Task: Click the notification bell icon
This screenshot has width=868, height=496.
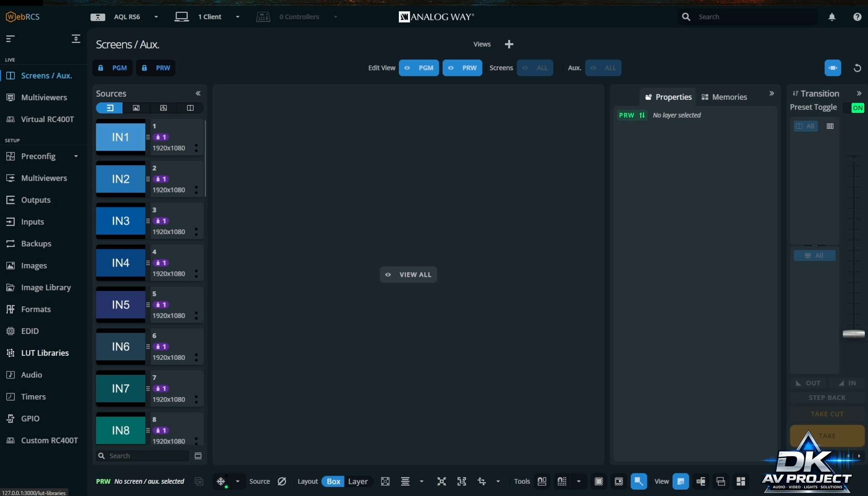Action: [x=832, y=17]
